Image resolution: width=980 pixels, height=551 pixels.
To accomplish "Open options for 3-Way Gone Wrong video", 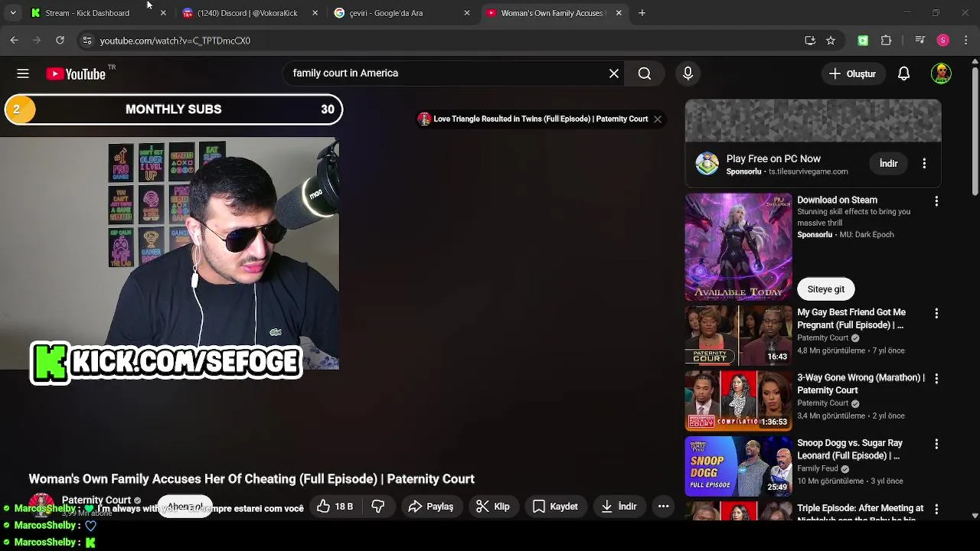I will tap(936, 379).
